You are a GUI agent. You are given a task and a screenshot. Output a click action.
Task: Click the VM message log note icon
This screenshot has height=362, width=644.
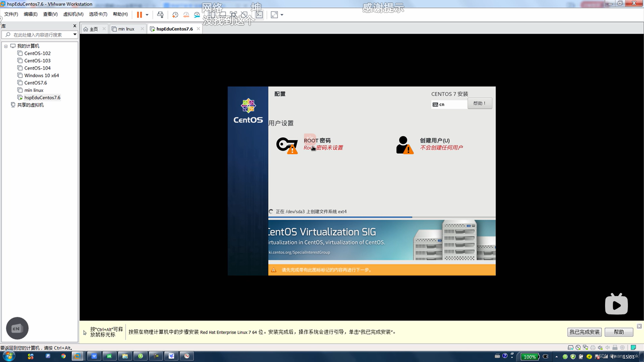[633, 348]
